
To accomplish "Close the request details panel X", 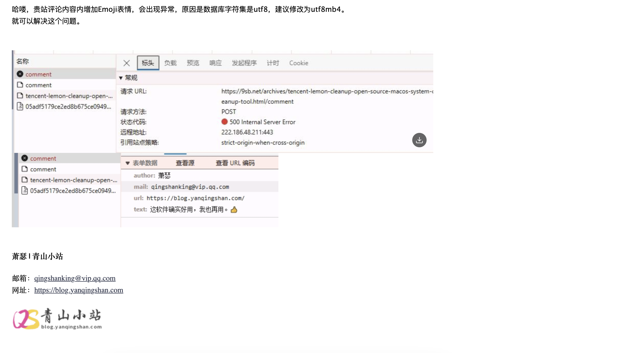I will (x=126, y=63).
